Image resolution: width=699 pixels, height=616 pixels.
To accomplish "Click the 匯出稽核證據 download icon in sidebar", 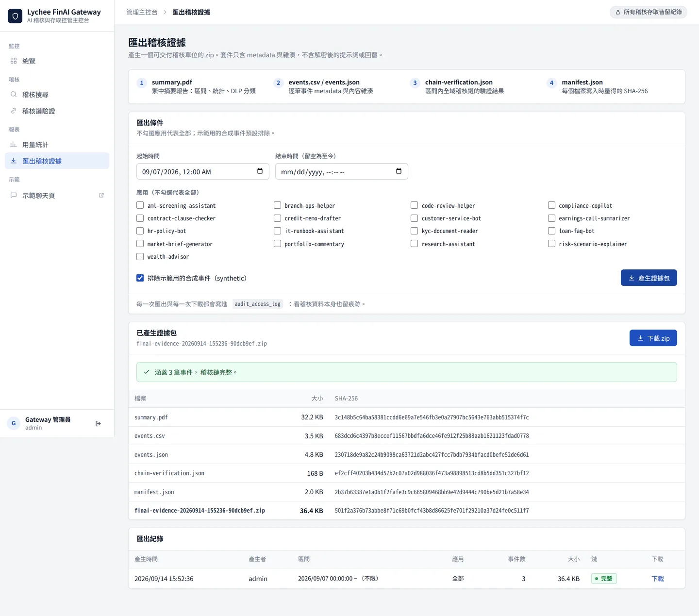I will pos(14,161).
